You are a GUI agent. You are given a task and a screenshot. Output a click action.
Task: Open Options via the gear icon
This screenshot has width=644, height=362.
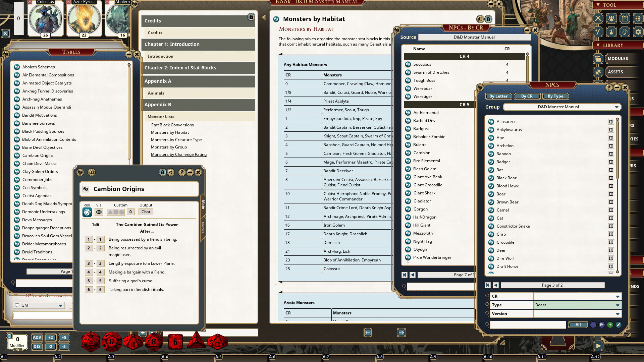pyautogui.click(x=638, y=32)
